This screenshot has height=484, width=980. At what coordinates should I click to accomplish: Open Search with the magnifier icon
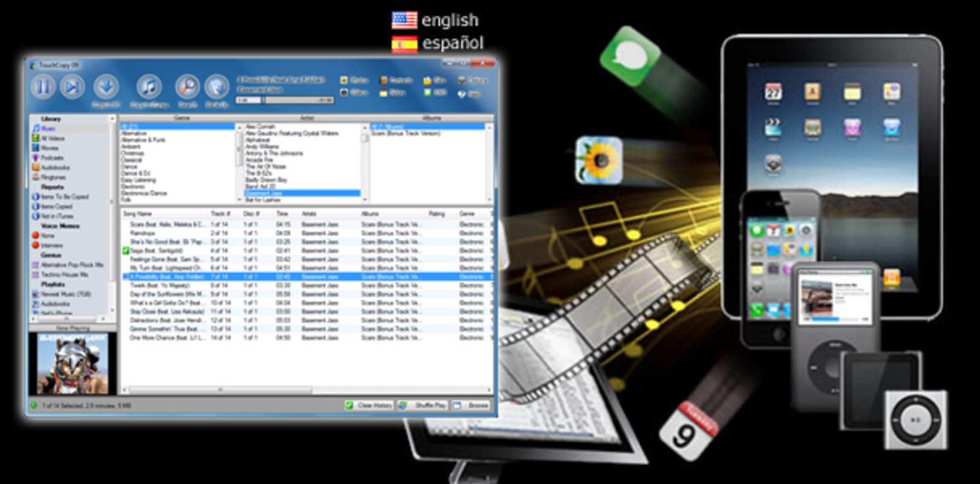tap(187, 87)
